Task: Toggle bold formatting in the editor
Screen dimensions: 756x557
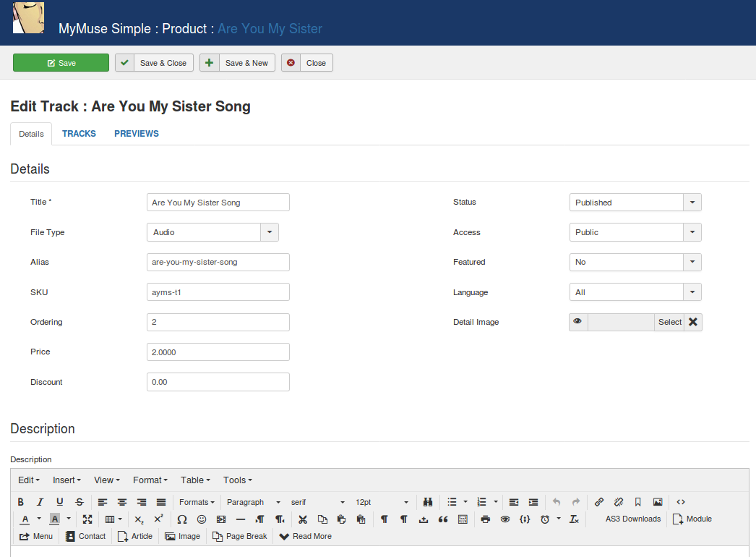Action: pyautogui.click(x=21, y=502)
